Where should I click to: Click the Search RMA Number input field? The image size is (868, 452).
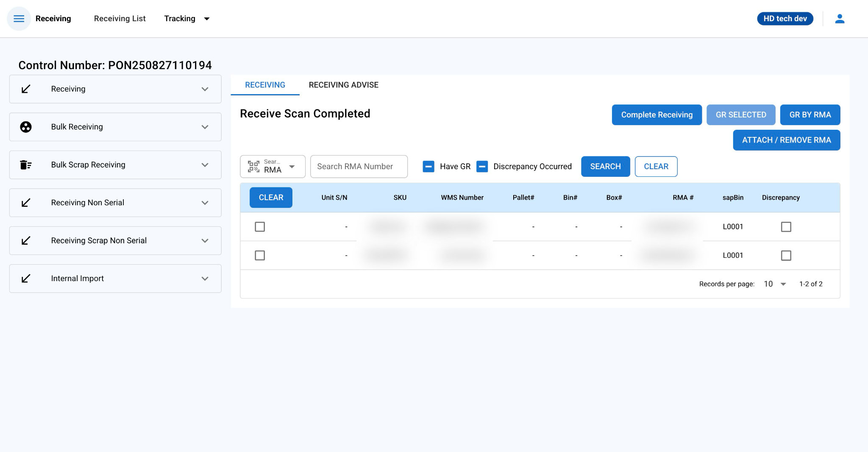(x=359, y=167)
